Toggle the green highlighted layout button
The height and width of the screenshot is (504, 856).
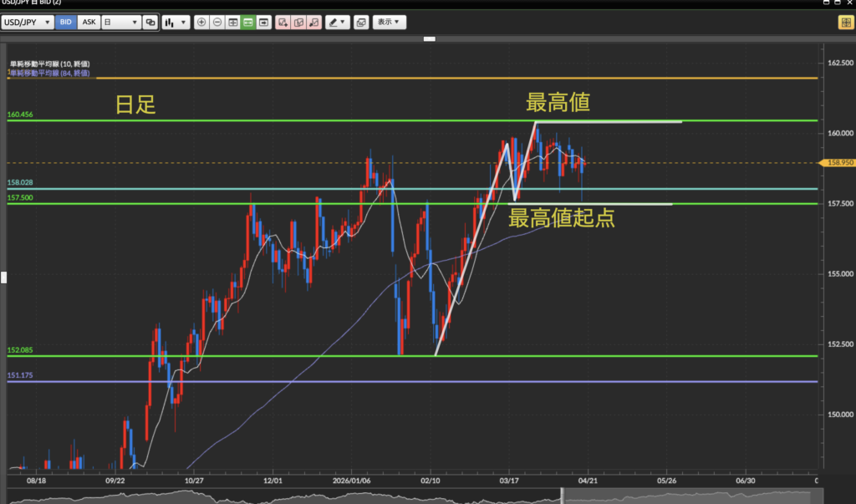tap(248, 23)
